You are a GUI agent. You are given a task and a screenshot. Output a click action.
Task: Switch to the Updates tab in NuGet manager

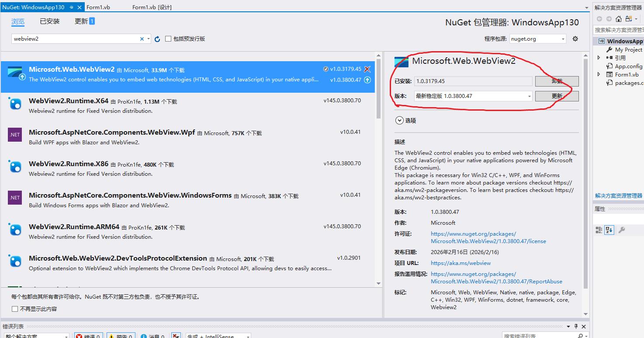tap(84, 21)
